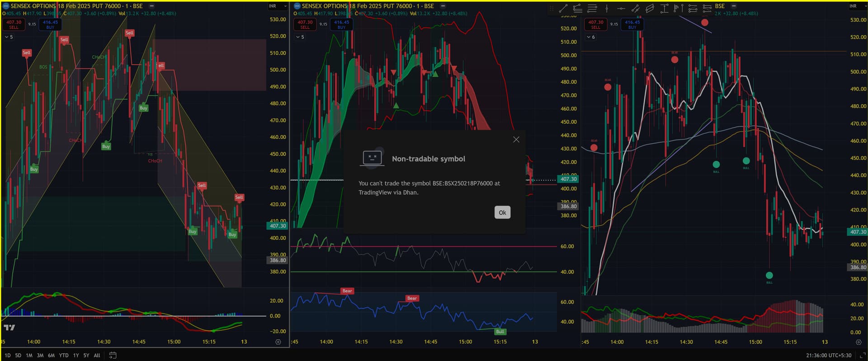
Task: Click 416.45 BUY button on right chart
Action: coord(632,24)
